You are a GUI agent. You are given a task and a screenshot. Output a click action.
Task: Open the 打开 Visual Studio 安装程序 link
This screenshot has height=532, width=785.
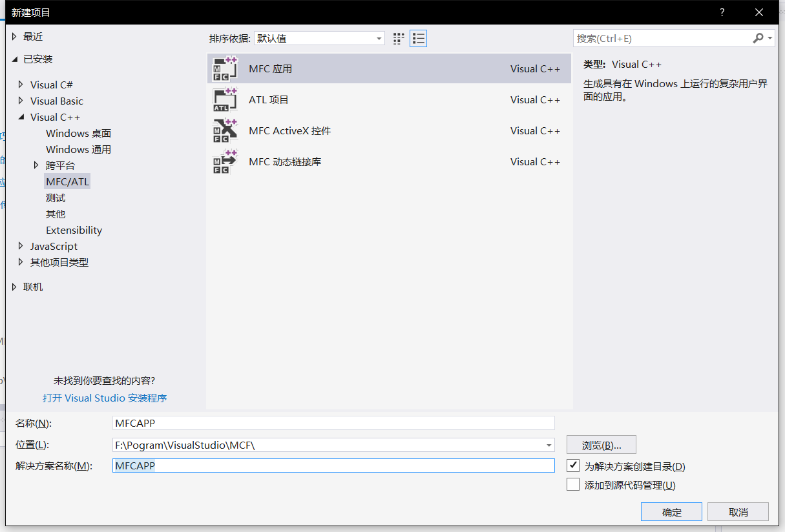click(105, 398)
